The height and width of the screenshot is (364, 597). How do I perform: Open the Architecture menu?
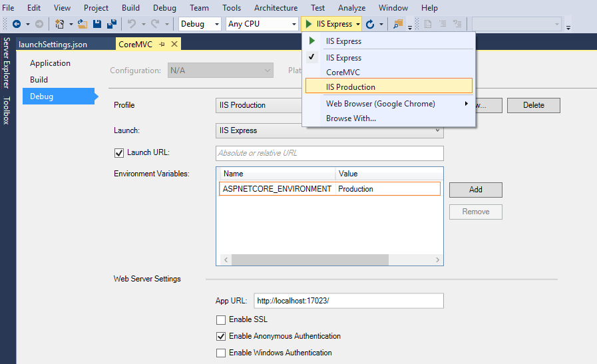276,7
